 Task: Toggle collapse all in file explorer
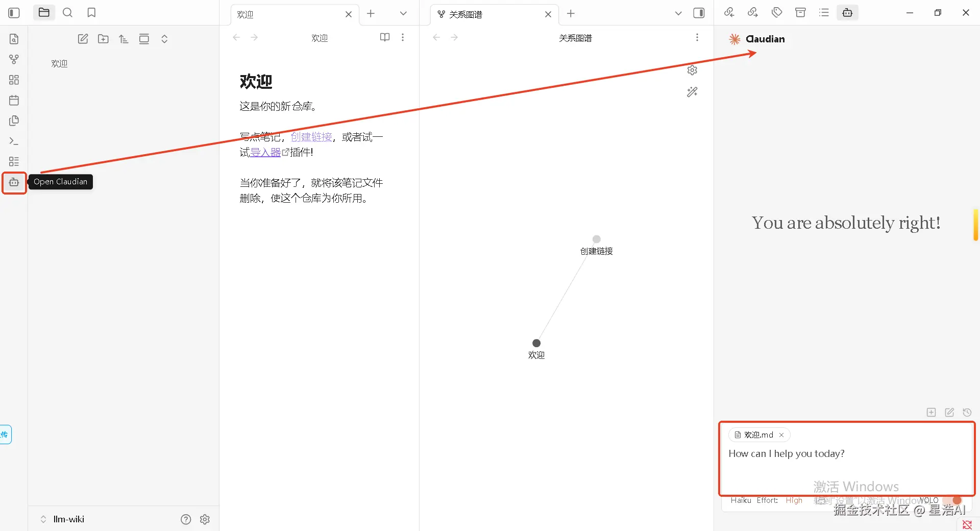click(x=164, y=39)
